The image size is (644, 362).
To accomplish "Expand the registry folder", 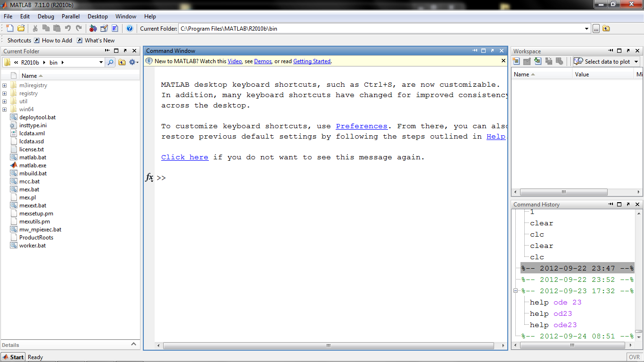I will [4, 93].
